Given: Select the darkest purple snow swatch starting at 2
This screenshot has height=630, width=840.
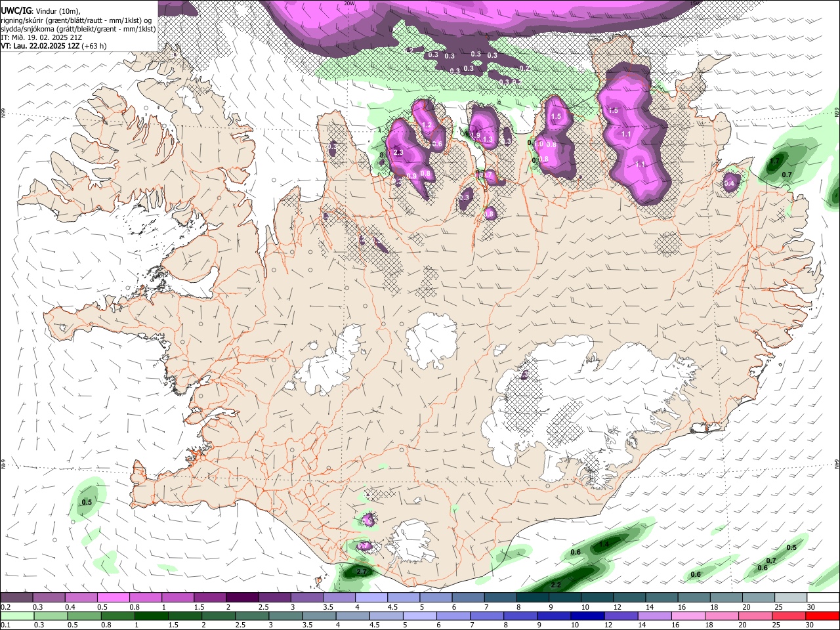Looking at the screenshot, I should click(x=242, y=597).
